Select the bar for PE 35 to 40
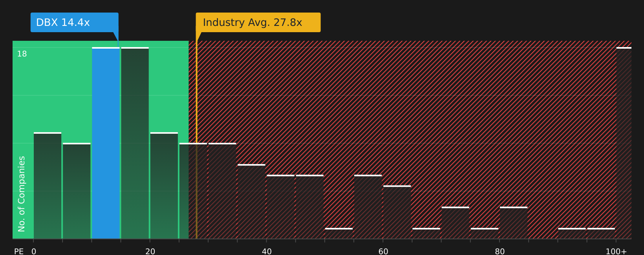Viewport: 644px width, 255px height. coord(251,202)
